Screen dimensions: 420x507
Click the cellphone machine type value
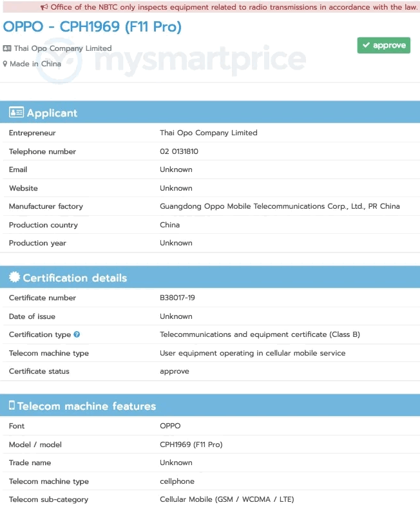[177, 481]
